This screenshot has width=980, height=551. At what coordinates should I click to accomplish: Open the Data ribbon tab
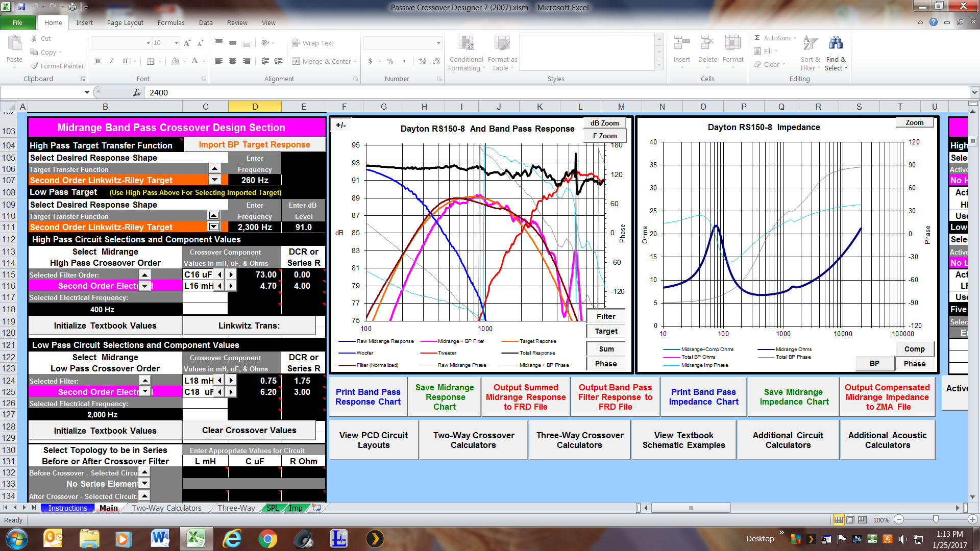(x=206, y=22)
